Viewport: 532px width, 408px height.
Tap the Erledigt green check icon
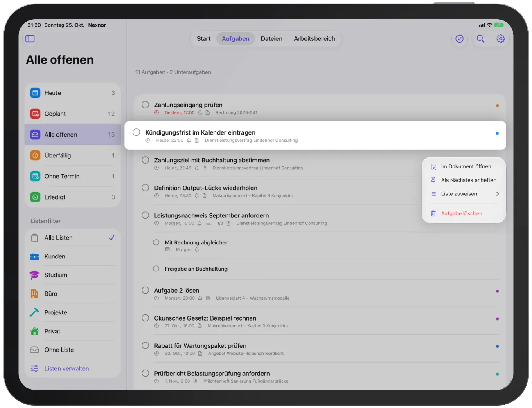click(35, 197)
